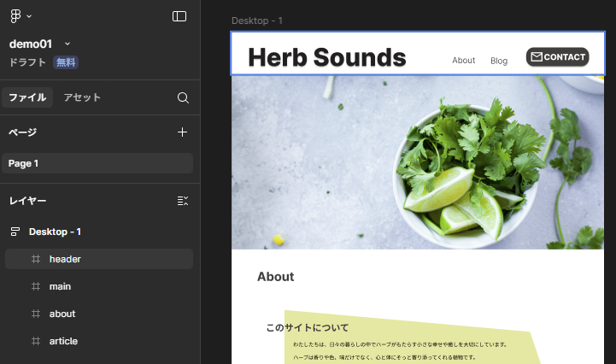This screenshot has height=364, width=616.
Task: Open the Figma main menu logo
Action: pyautogui.click(x=15, y=15)
